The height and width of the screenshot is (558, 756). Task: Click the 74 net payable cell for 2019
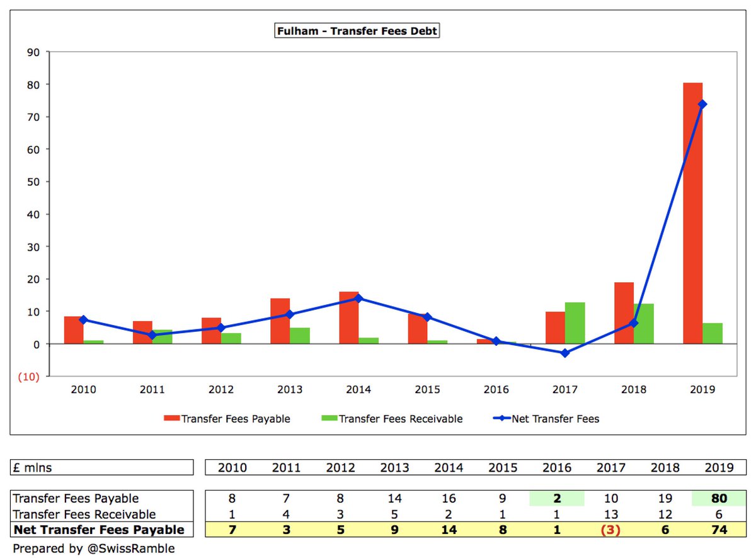(719, 530)
